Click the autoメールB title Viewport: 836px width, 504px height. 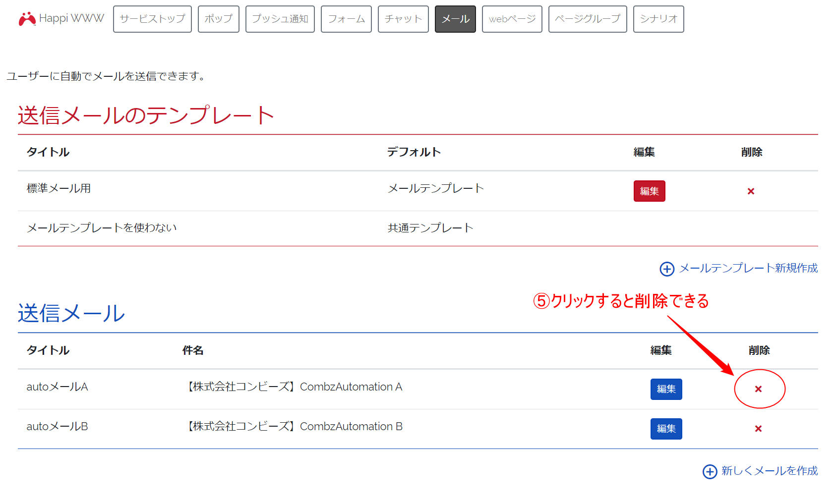pyautogui.click(x=57, y=426)
